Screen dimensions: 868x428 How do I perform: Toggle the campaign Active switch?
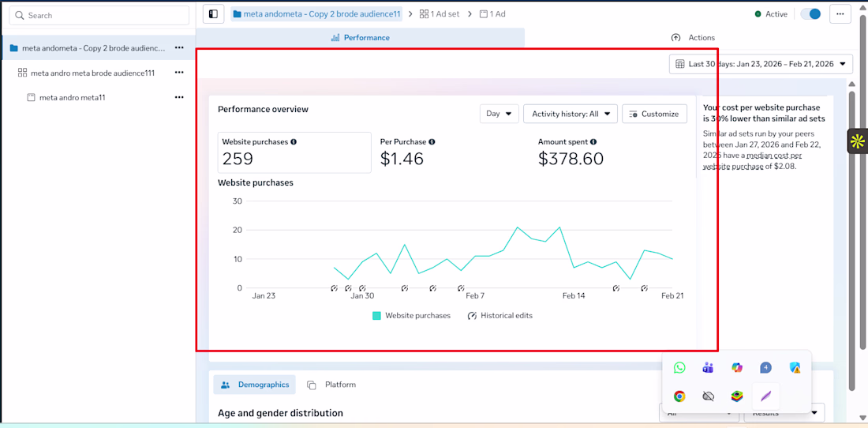pyautogui.click(x=810, y=14)
